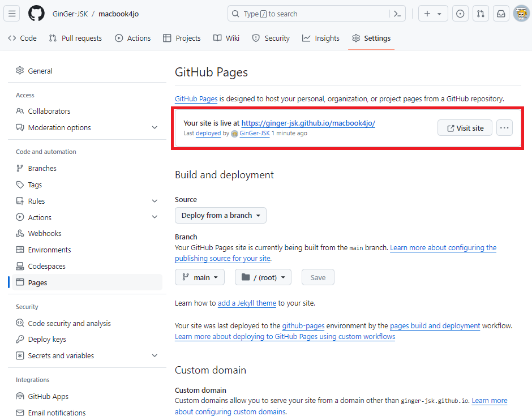Expand the Secrets and variables chevron
Image resolution: width=532 pixels, height=416 pixels.
pyautogui.click(x=155, y=355)
